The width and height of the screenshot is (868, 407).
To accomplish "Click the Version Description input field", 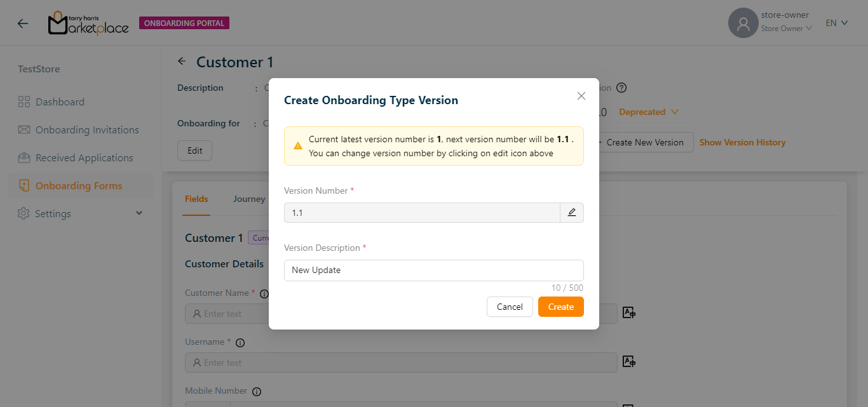I will click(433, 270).
